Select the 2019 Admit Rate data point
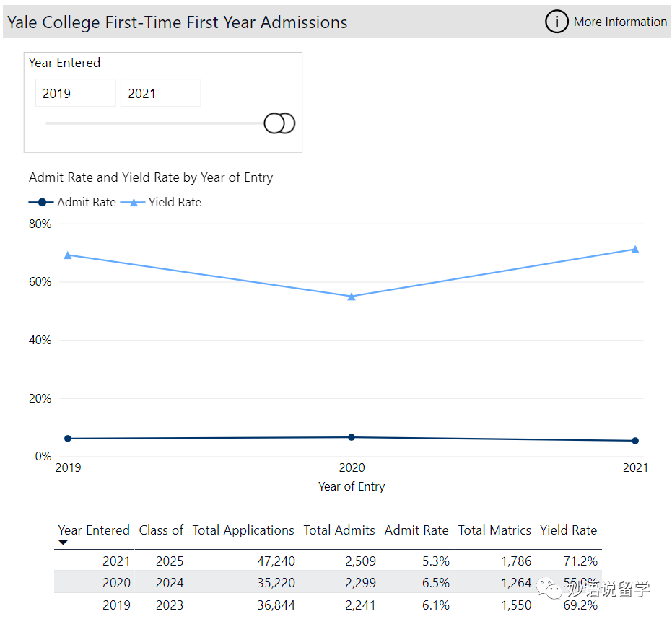The height and width of the screenshot is (619, 672). 68,439
